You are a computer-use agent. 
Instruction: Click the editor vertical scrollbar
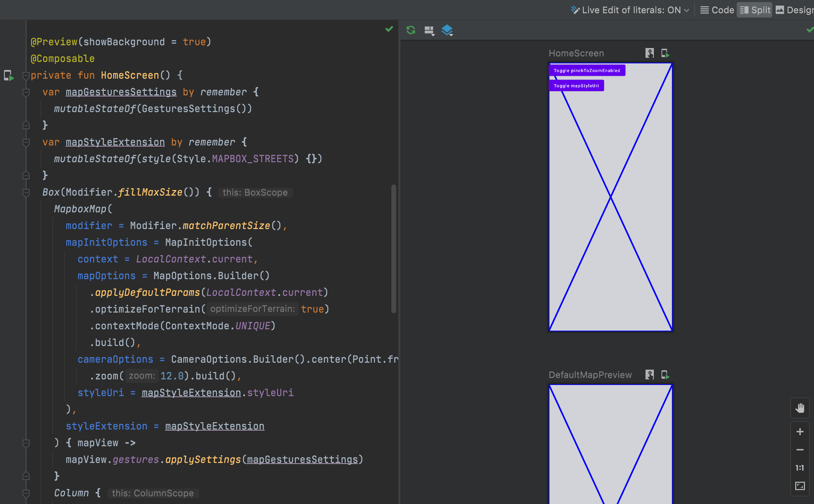click(394, 249)
